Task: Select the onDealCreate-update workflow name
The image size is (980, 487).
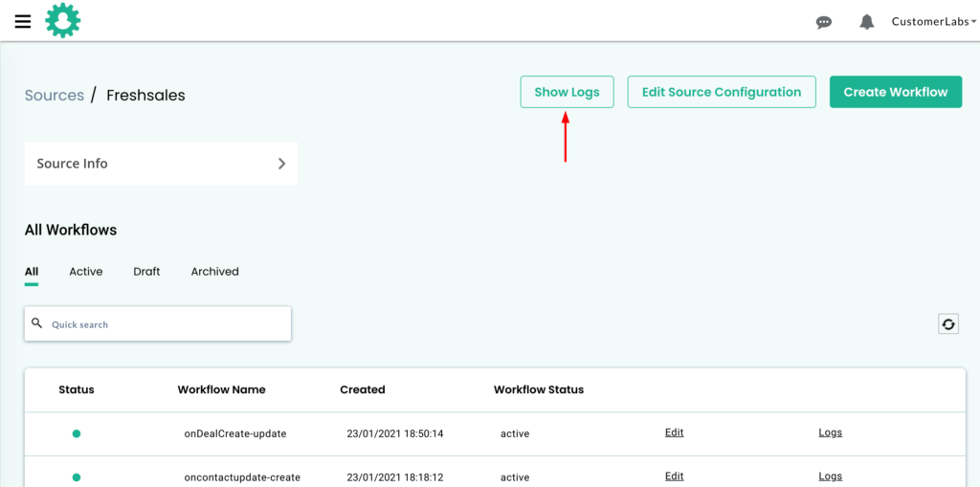Action: pos(235,433)
